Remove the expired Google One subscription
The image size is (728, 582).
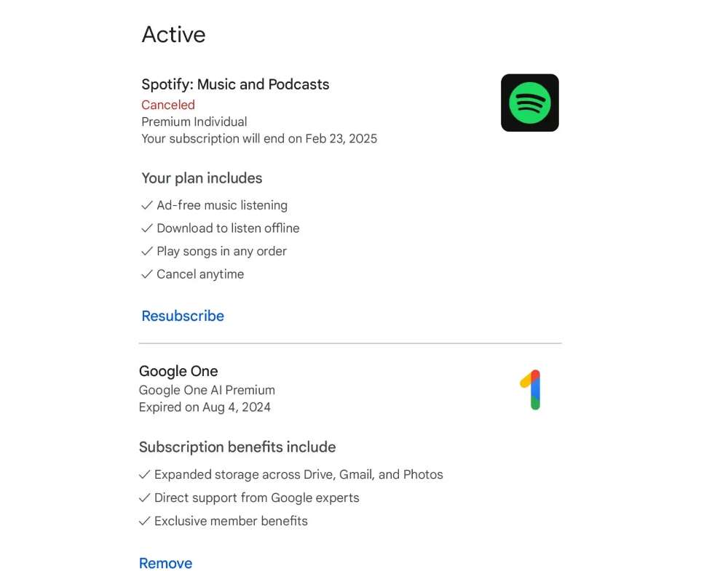click(165, 563)
